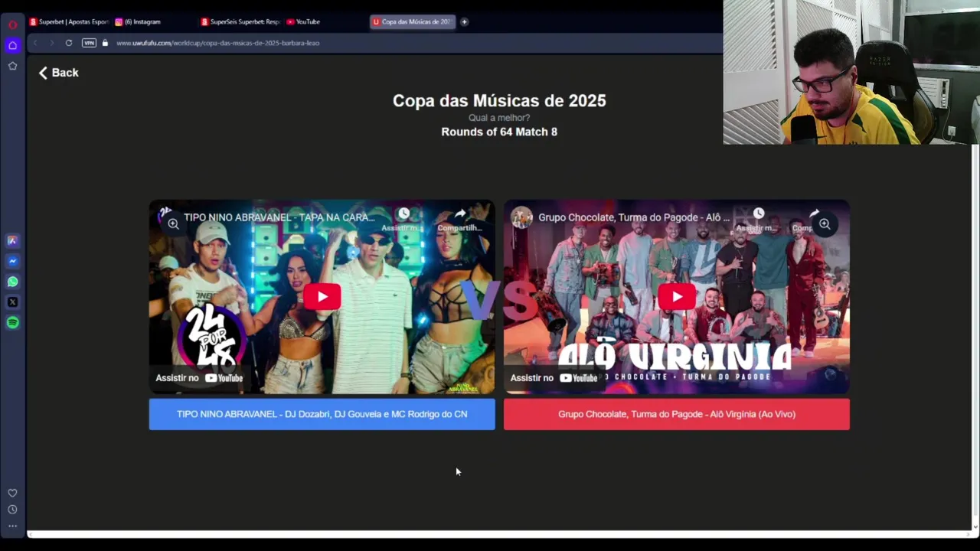980x551 pixels.
Task: Click the padlock site security icon
Action: pos(105,43)
